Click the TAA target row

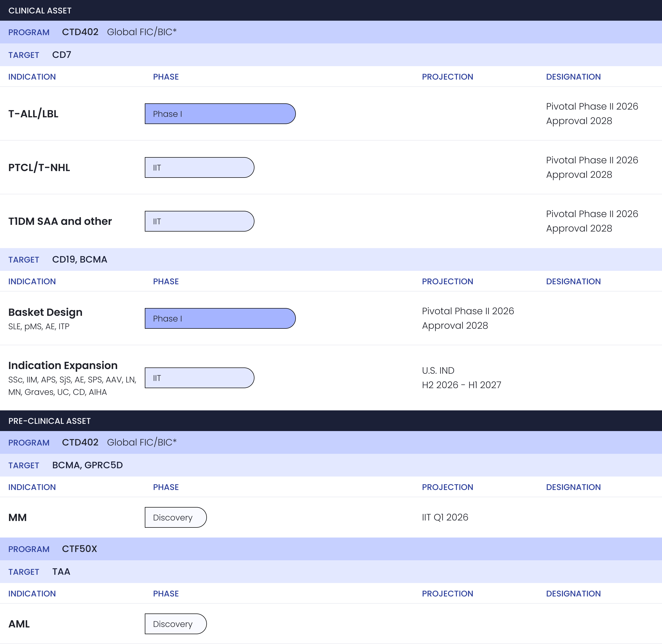(x=61, y=572)
